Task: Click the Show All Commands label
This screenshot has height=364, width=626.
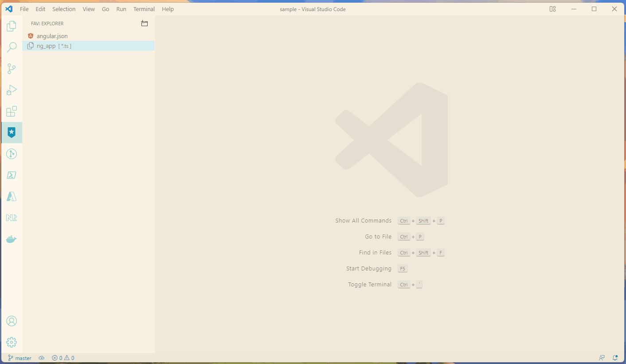Action: click(364, 221)
